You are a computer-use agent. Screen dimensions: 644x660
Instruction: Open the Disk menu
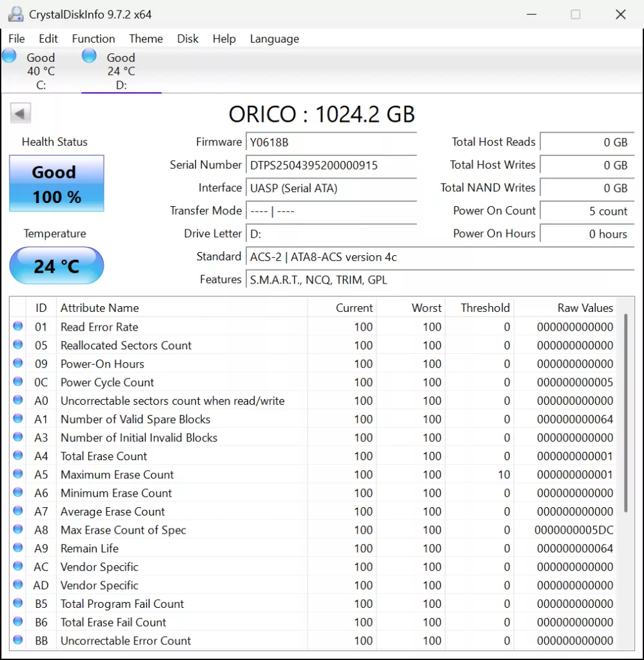(x=188, y=39)
